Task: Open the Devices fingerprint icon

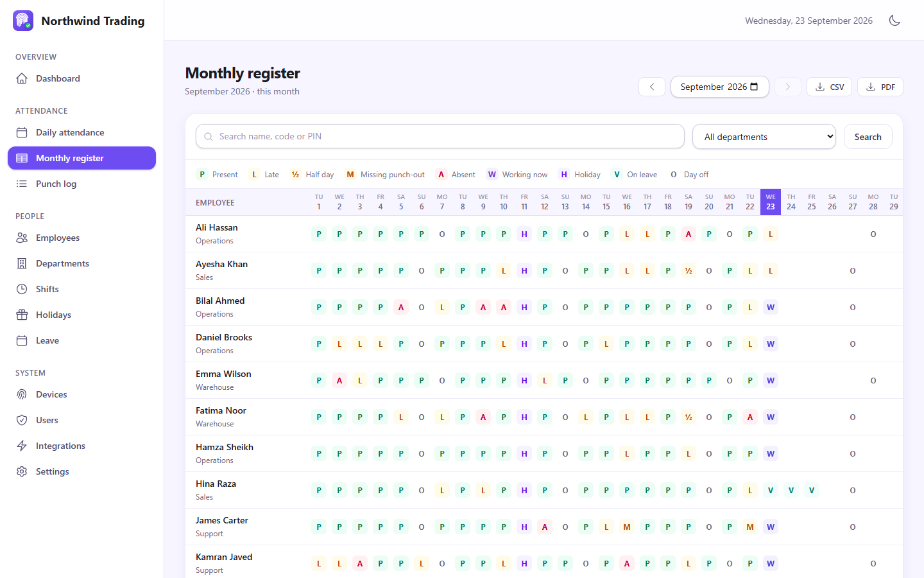Action: click(x=22, y=394)
